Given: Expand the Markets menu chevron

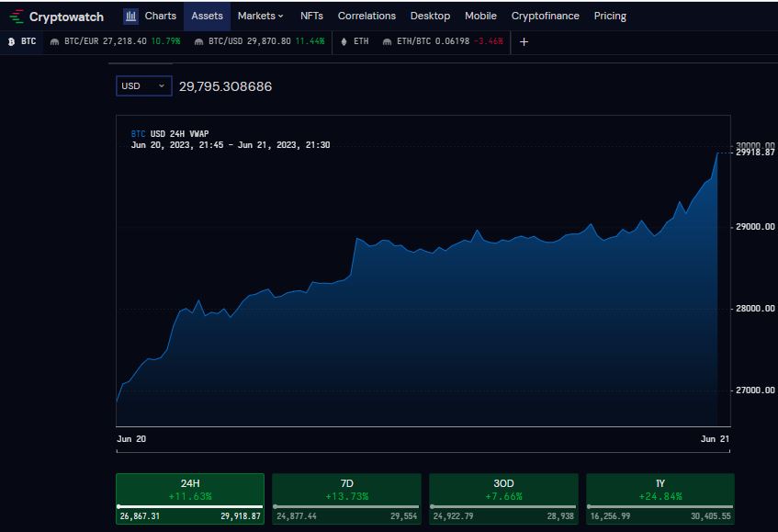Looking at the screenshot, I should [280, 16].
